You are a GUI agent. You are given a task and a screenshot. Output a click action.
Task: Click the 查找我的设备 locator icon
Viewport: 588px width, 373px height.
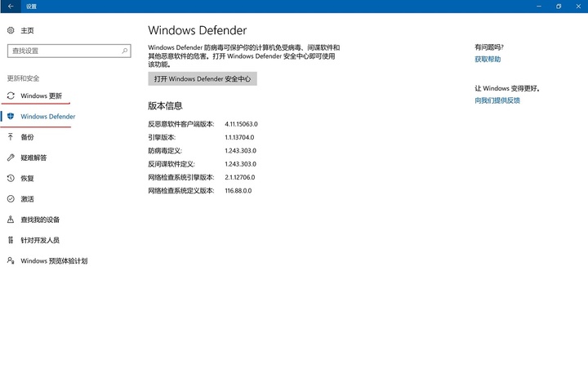[x=11, y=220]
